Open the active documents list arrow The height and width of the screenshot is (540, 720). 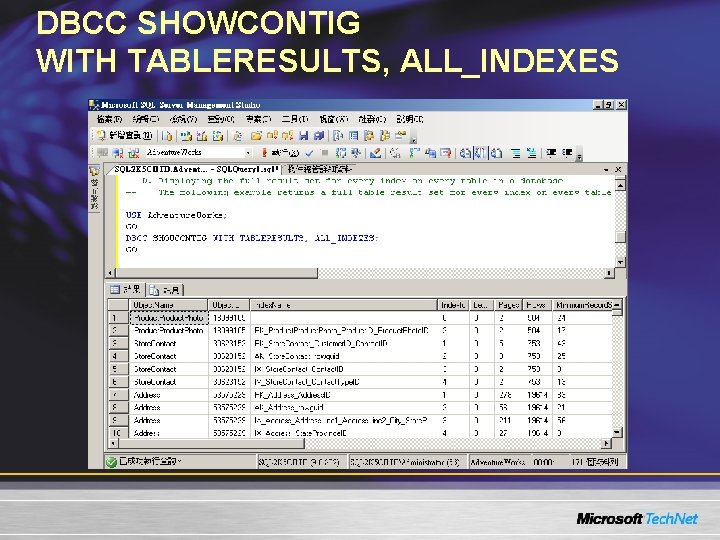pyautogui.click(x=606, y=169)
